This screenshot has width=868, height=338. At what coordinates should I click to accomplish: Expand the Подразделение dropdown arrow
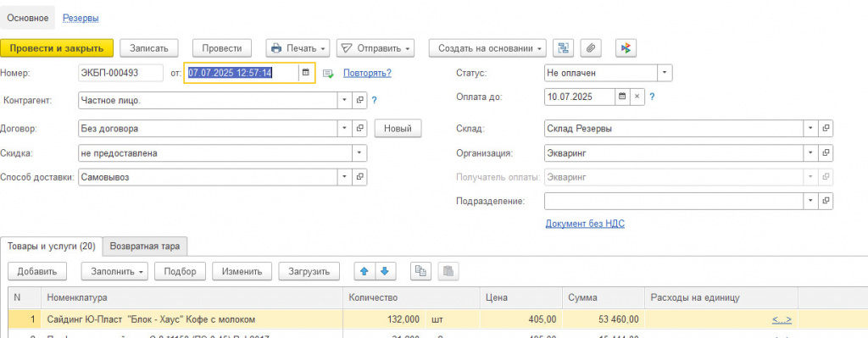pos(811,201)
